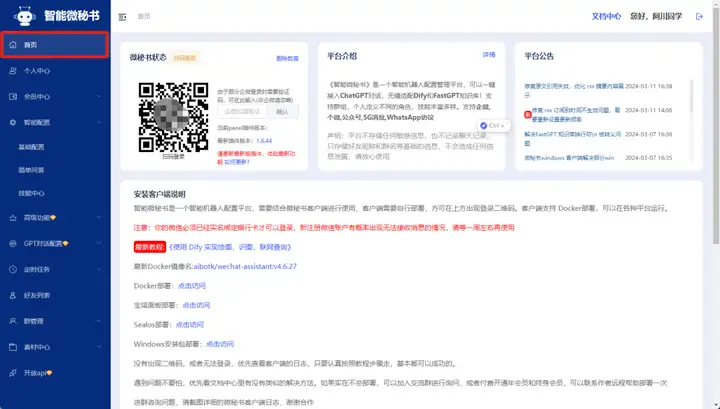Screen dimensions: 720x409
Task: Open 点击访问 link for 宝塔面板部署
Action: 196,305
